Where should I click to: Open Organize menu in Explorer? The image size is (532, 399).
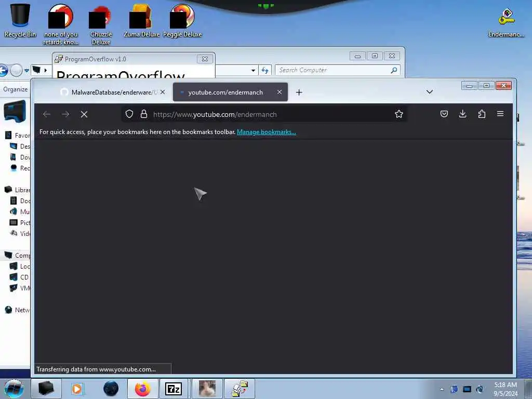[15, 89]
